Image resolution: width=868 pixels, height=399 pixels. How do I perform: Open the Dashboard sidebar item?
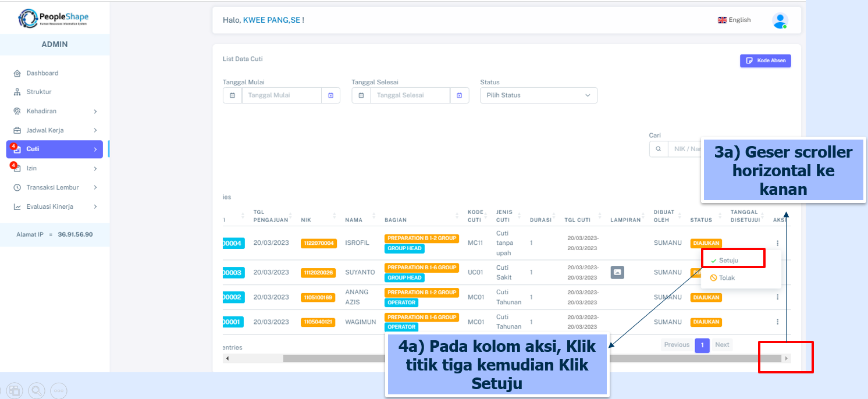click(x=42, y=73)
